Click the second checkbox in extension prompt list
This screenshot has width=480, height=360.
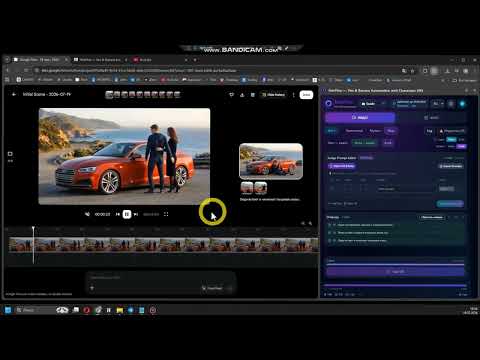coord(330,233)
